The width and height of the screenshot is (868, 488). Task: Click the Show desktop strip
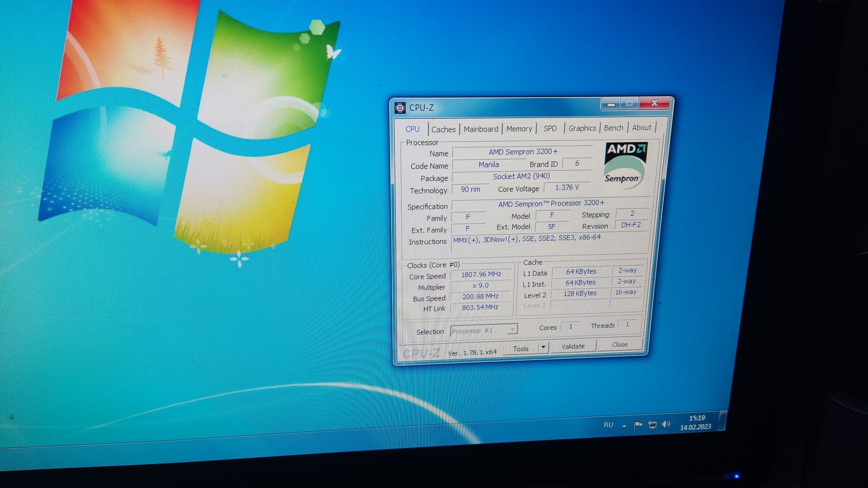[x=723, y=420]
